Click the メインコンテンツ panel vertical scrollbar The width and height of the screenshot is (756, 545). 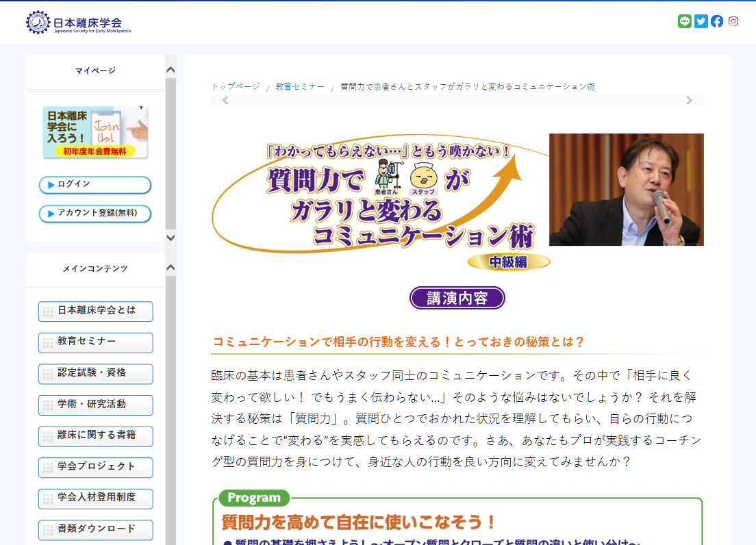tap(171, 409)
